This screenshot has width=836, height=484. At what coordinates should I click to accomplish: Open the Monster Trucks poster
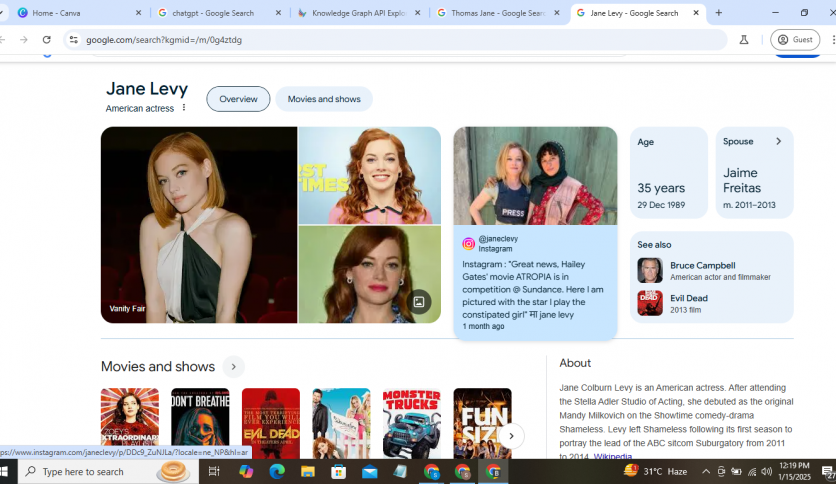point(412,423)
